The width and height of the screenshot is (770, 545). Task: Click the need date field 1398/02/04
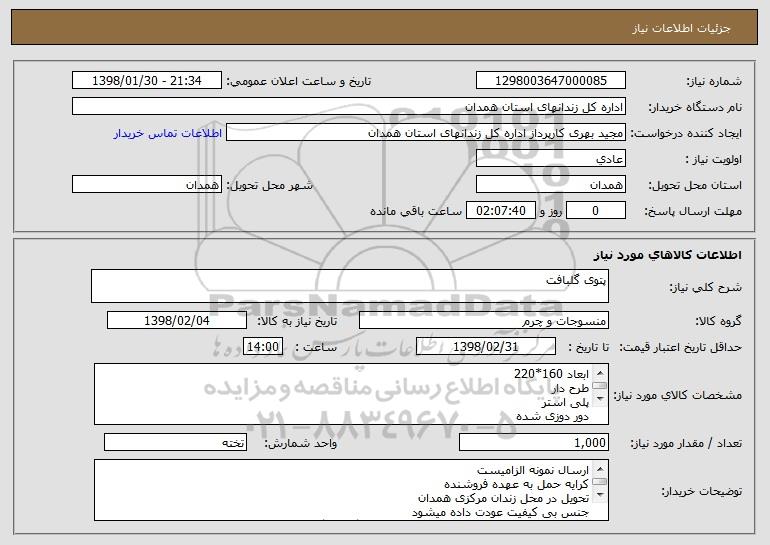(177, 321)
